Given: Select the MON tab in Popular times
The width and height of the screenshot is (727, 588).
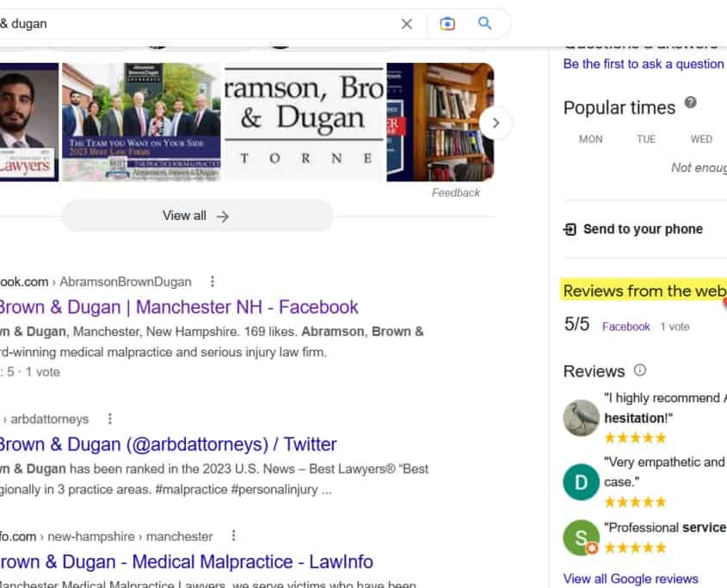Looking at the screenshot, I should pos(591,139).
